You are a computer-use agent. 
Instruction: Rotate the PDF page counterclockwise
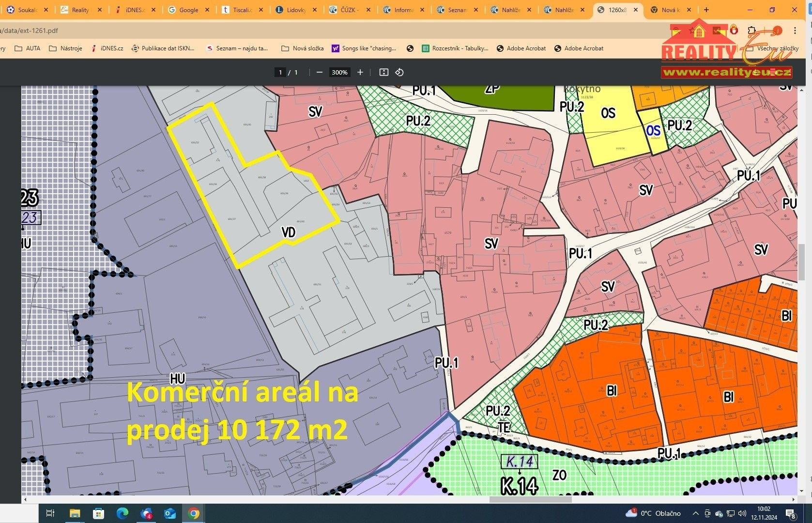coord(399,72)
